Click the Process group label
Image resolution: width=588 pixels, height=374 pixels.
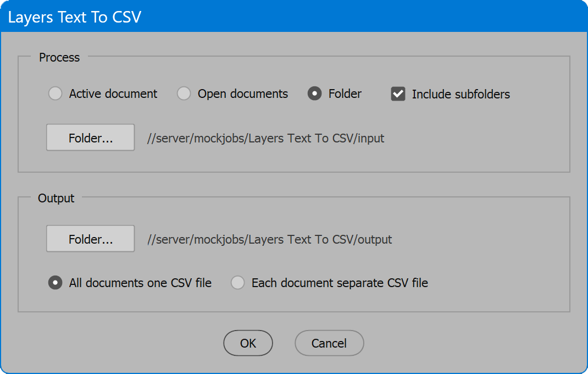[x=59, y=57]
